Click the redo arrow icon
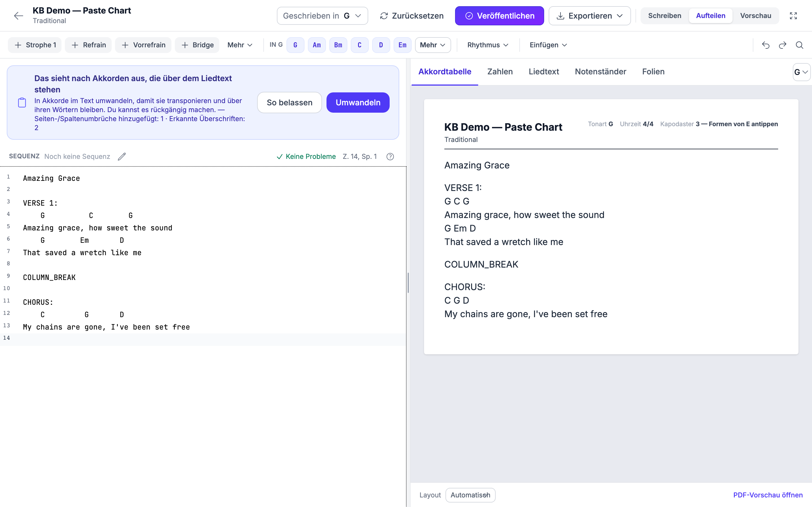 pos(782,45)
